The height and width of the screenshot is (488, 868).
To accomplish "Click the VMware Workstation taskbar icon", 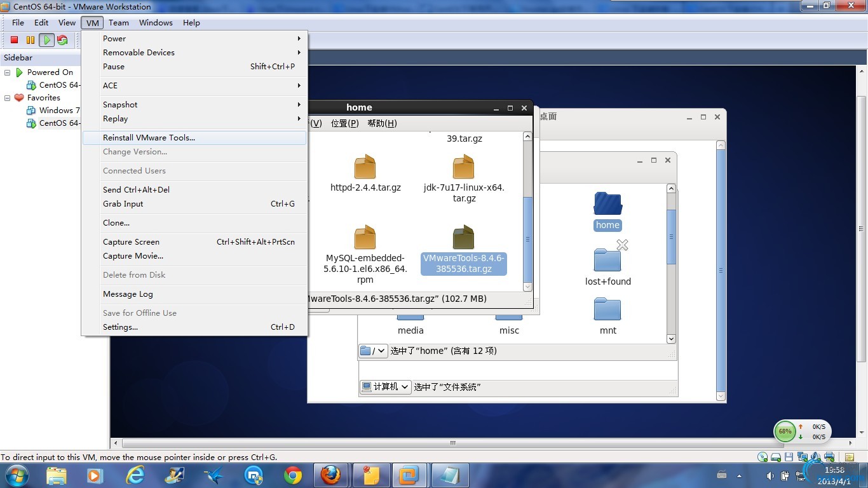I will (x=410, y=475).
